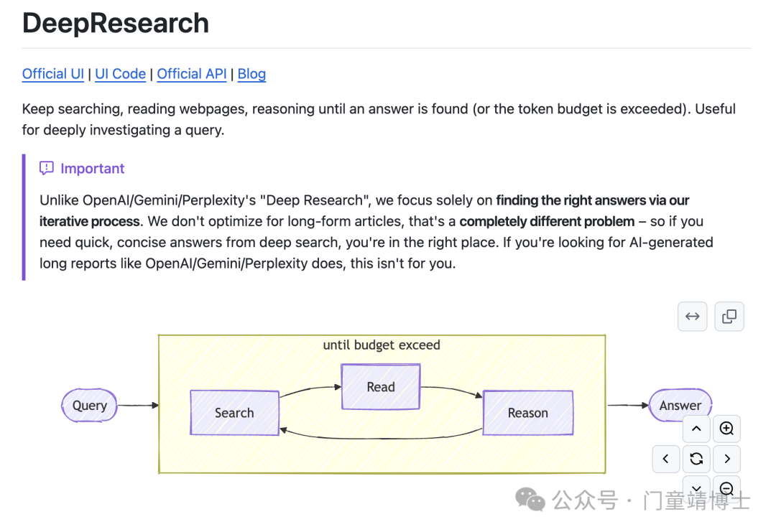
Task: Click the DeepResearch heading
Action: [116, 23]
